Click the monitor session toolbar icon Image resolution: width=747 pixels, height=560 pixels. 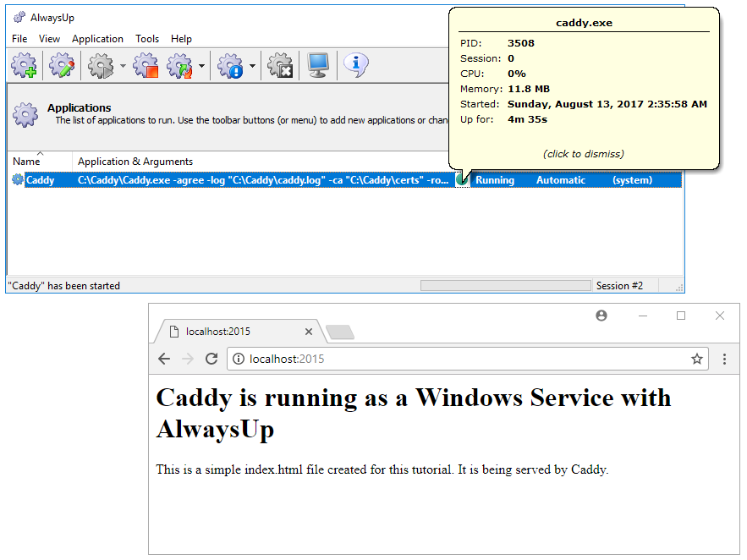[x=318, y=66]
